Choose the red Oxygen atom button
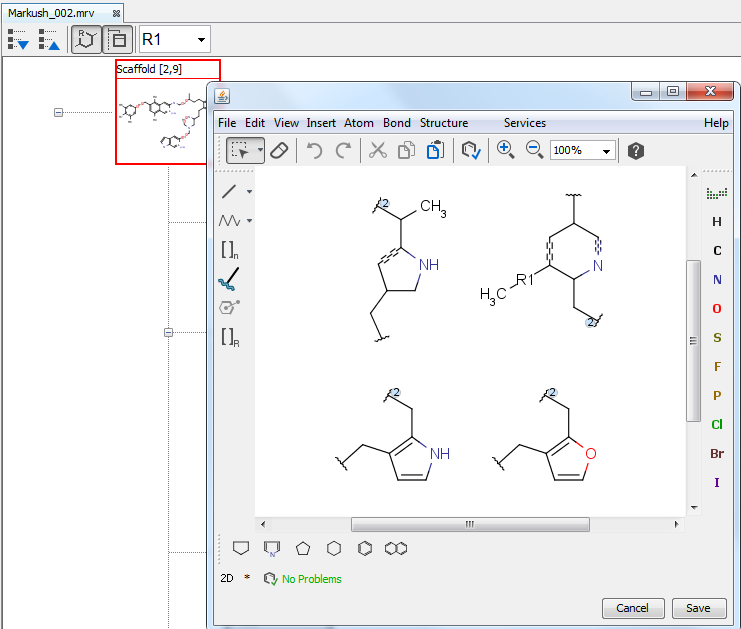The width and height of the screenshot is (741, 629). pos(717,309)
